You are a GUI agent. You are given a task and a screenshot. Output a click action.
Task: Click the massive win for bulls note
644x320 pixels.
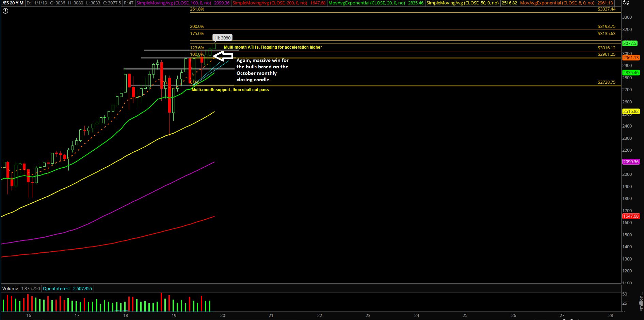(262, 70)
